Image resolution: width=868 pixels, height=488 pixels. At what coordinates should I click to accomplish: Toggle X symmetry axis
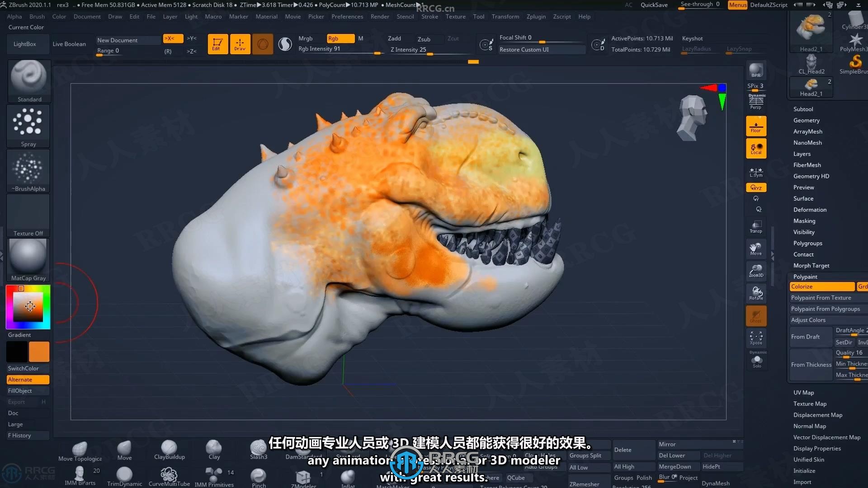click(x=173, y=38)
